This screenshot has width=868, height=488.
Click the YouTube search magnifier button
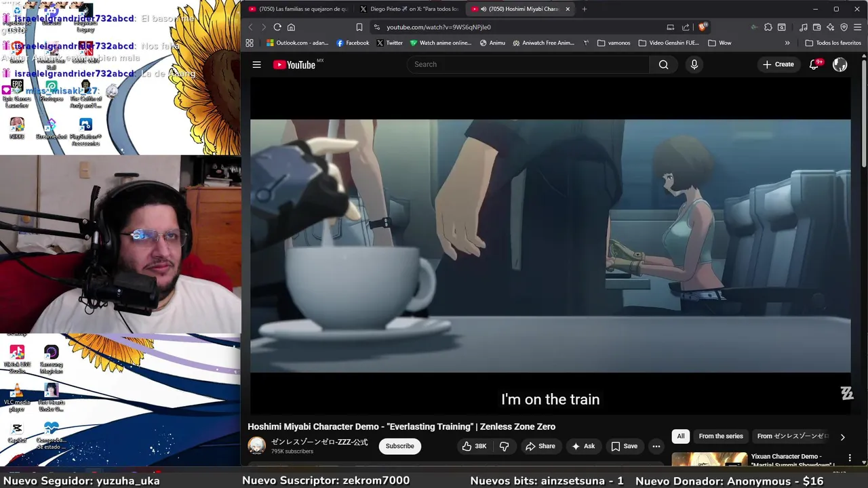pos(663,64)
